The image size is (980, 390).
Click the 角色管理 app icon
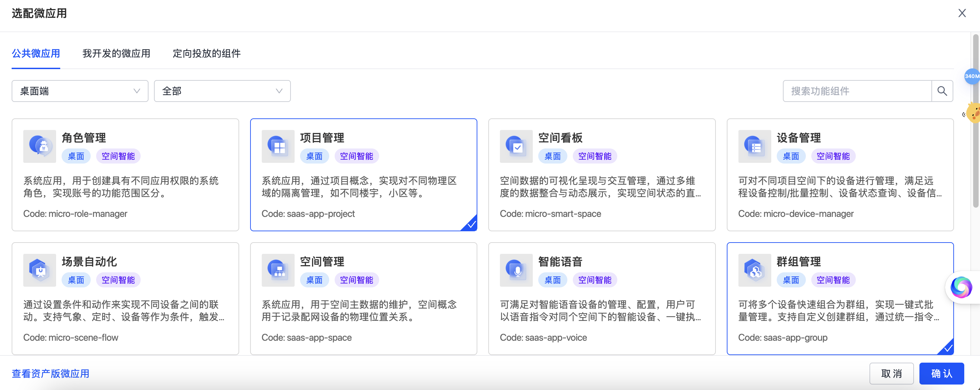[x=40, y=146]
